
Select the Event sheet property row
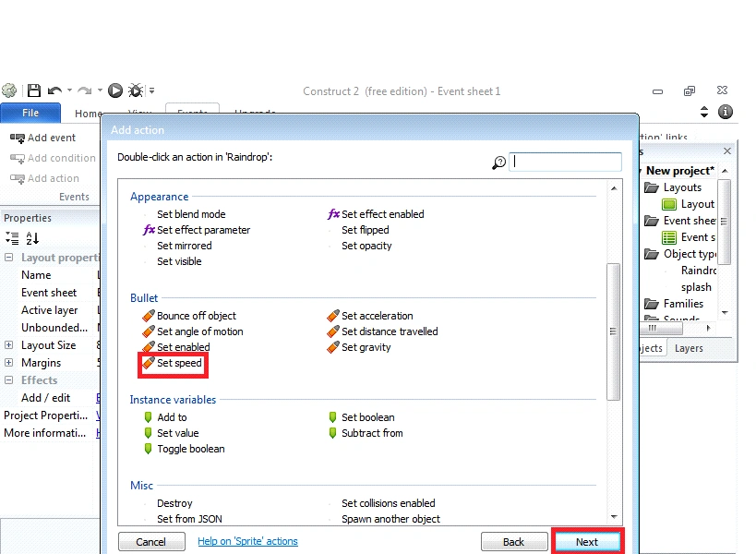pos(50,293)
